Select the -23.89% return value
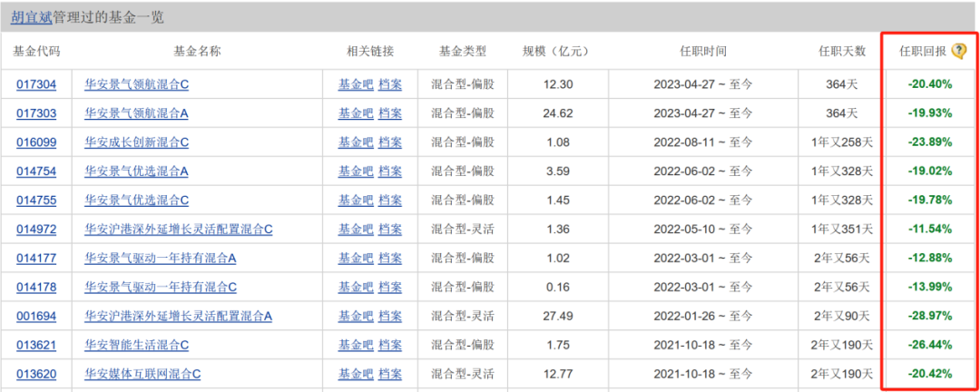Screen dimensions: 980x392 point(930,142)
